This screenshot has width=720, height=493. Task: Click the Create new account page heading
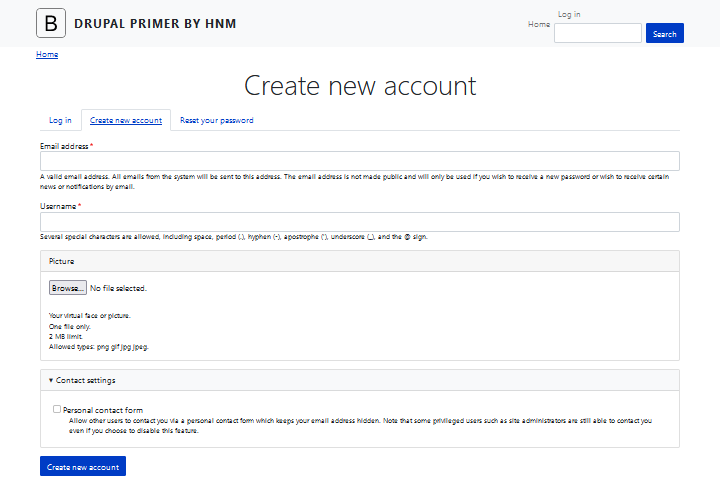click(360, 86)
